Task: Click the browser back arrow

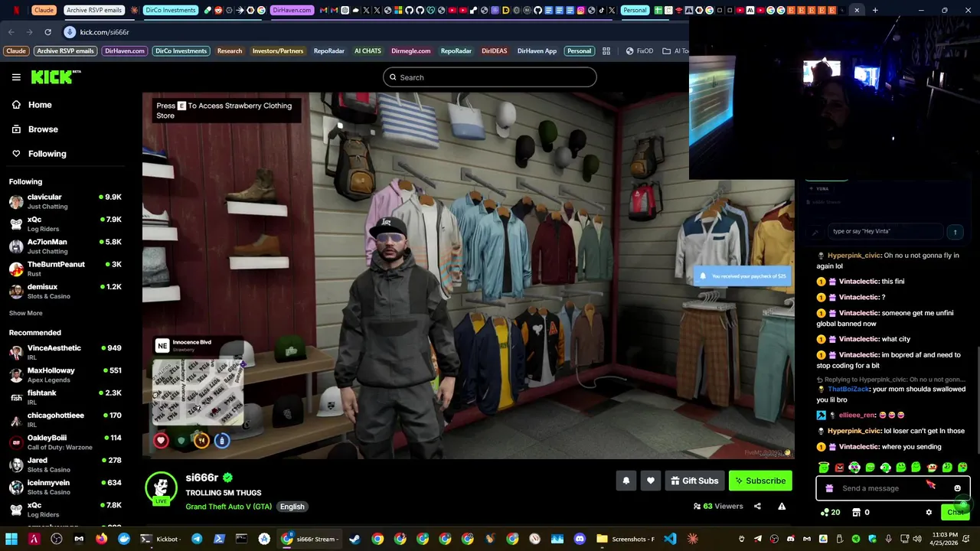Action: [x=11, y=32]
